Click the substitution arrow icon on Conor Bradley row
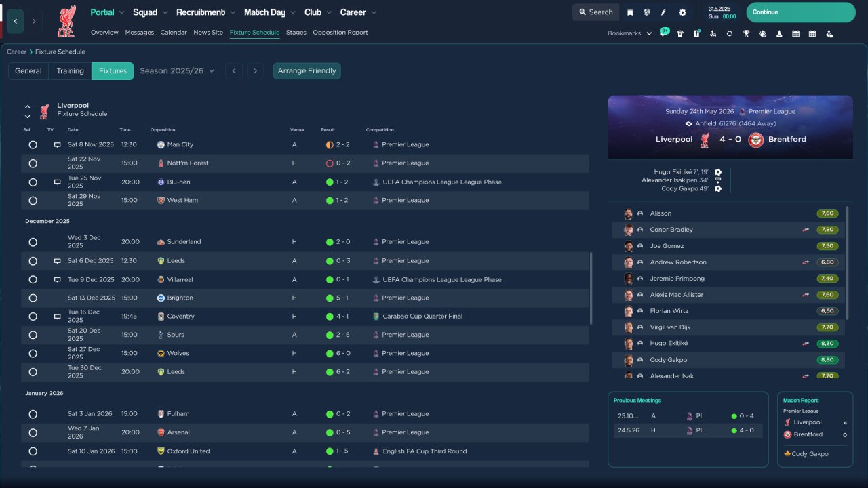The height and width of the screenshot is (488, 868). 806,230
